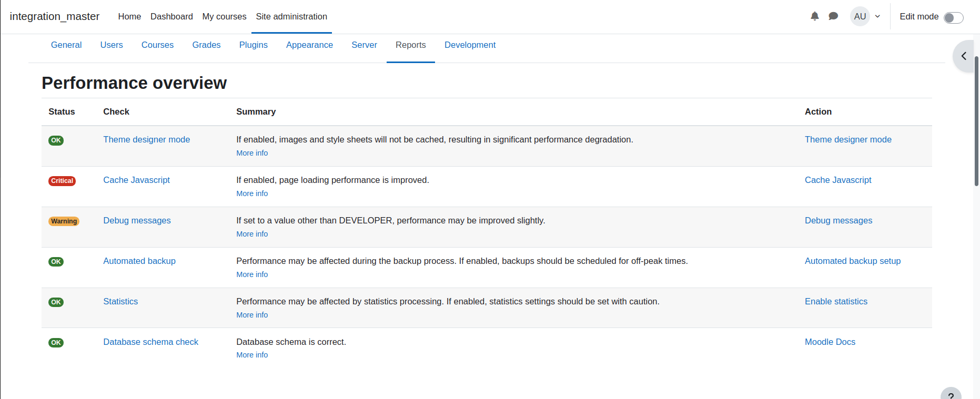Open Enable statistics action
The height and width of the screenshot is (399, 980).
pyautogui.click(x=836, y=302)
